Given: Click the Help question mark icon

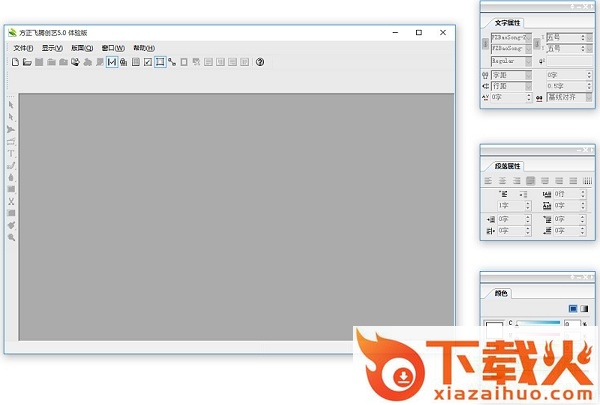Looking at the screenshot, I should coord(260,62).
